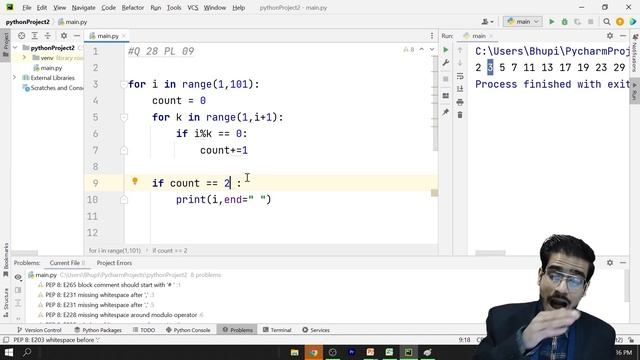
Task: Click the pin tab icon in Run panel
Action: [x=446, y=112]
